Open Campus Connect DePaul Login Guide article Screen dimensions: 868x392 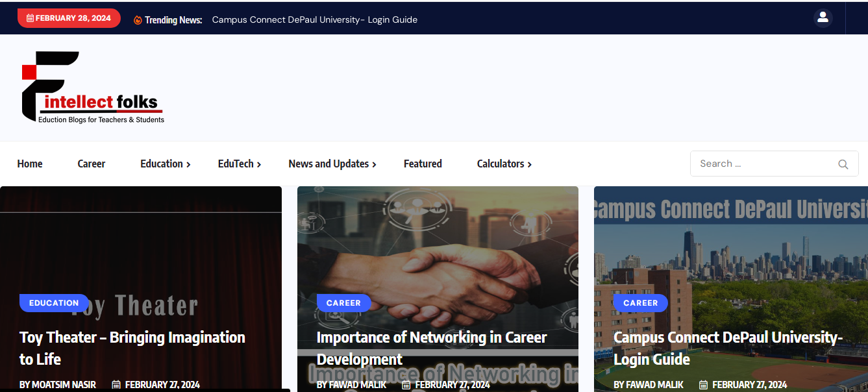(x=728, y=348)
